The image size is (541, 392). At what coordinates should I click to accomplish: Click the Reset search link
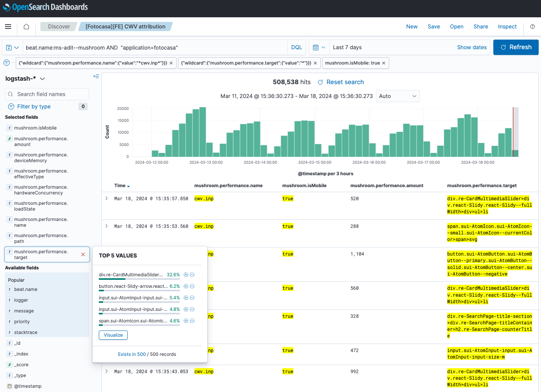coord(345,82)
